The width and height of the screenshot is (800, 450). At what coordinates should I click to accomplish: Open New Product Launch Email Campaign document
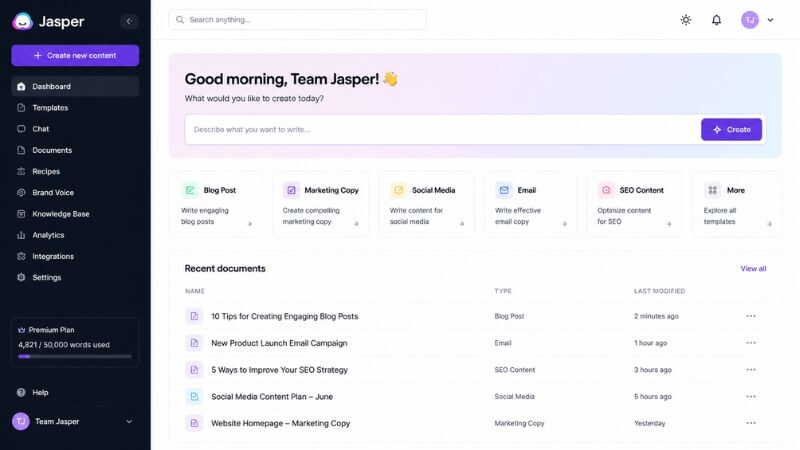point(279,343)
